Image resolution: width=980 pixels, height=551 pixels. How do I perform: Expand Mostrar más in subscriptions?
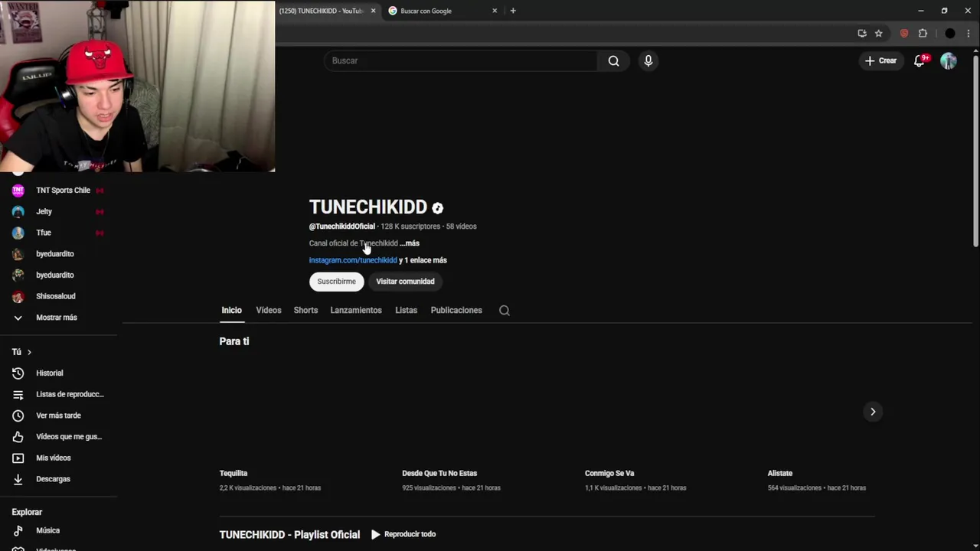coord(57,318)
